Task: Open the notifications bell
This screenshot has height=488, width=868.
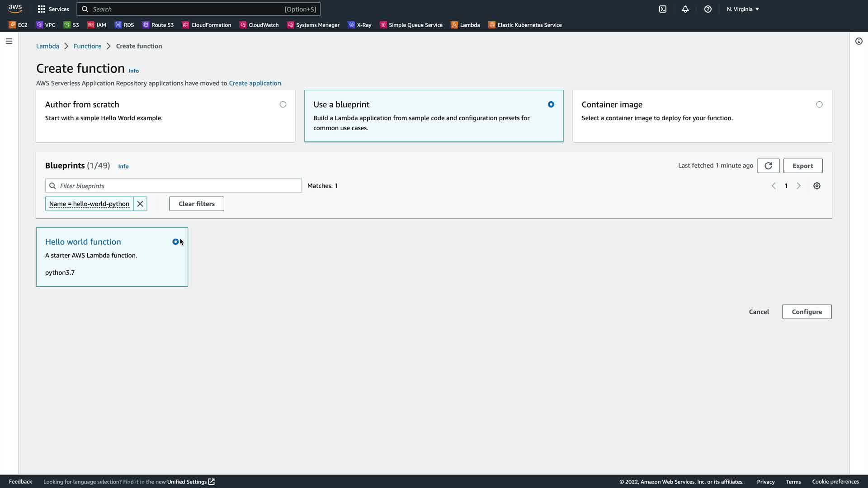Action: 685,9
